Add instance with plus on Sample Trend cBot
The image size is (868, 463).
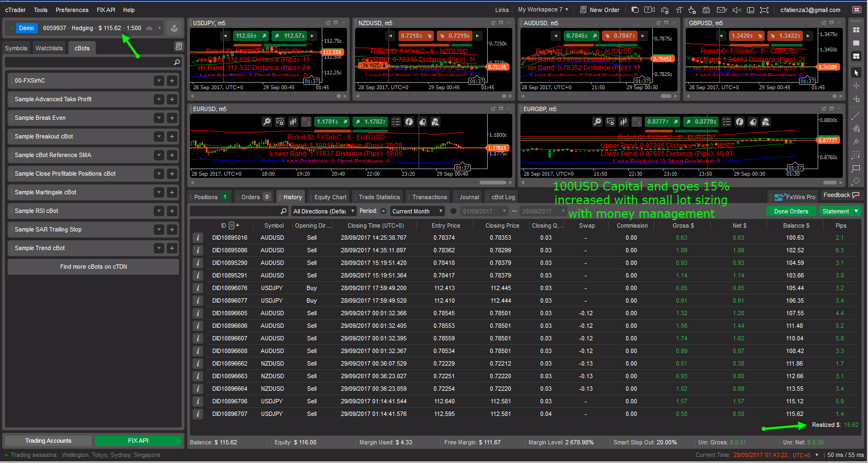coord(172,248)
